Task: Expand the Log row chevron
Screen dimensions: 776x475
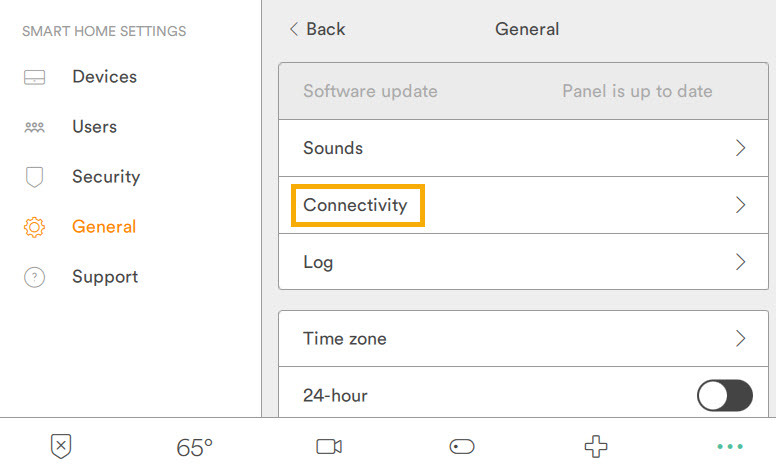Action: pos(741,262)
